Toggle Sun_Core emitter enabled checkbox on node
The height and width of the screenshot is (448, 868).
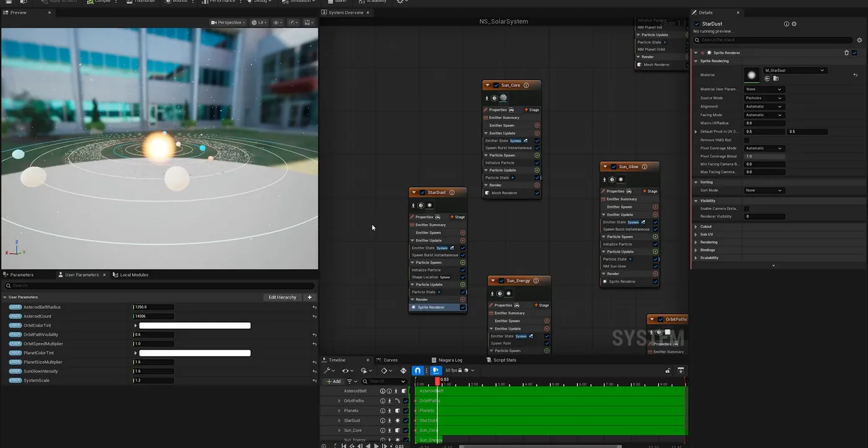pos(496,85)
